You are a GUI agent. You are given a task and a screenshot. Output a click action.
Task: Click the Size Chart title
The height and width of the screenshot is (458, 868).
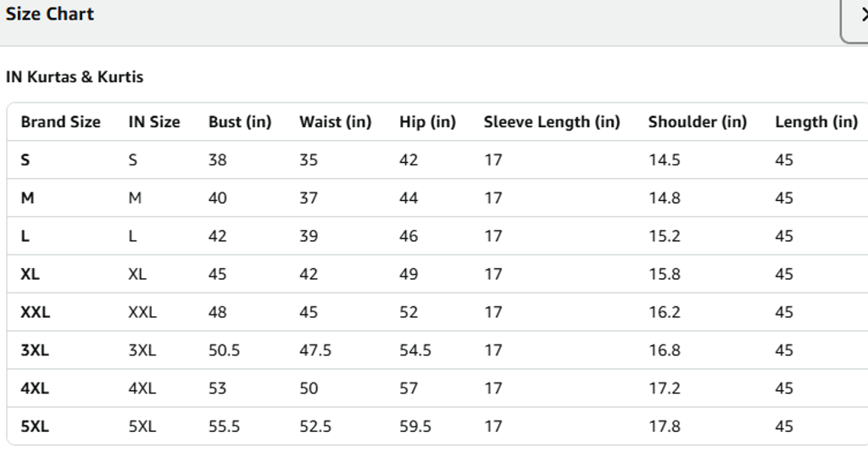click(49, 14)
